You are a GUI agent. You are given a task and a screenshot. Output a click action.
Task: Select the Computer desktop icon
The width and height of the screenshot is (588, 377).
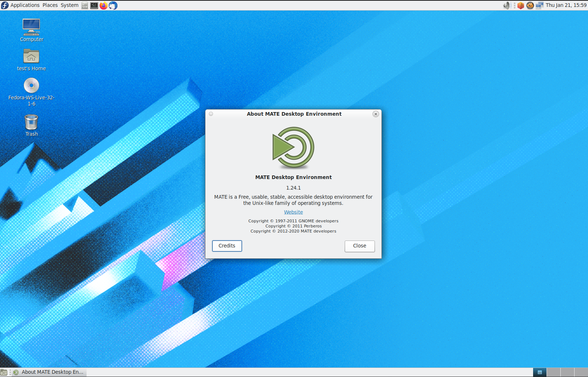[x=31, y=30]
